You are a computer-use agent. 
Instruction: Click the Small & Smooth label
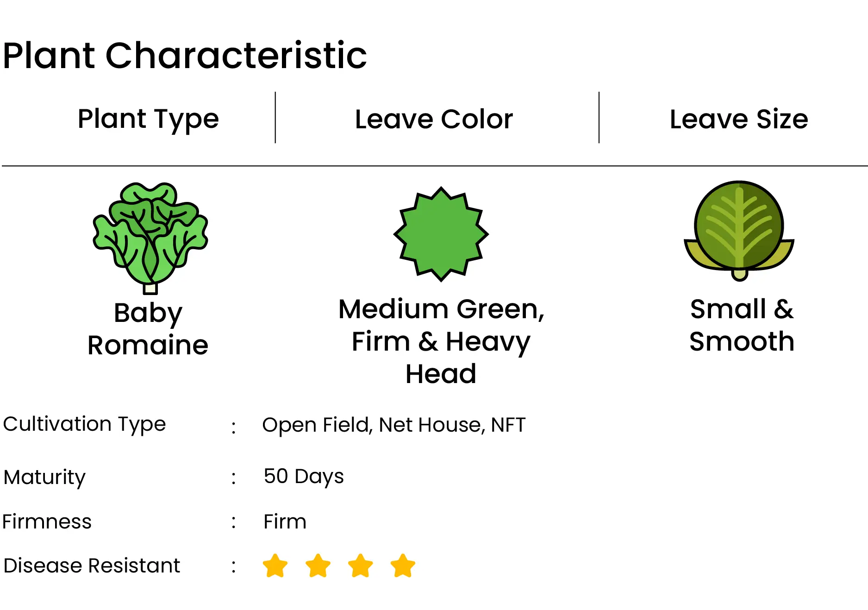742,325
